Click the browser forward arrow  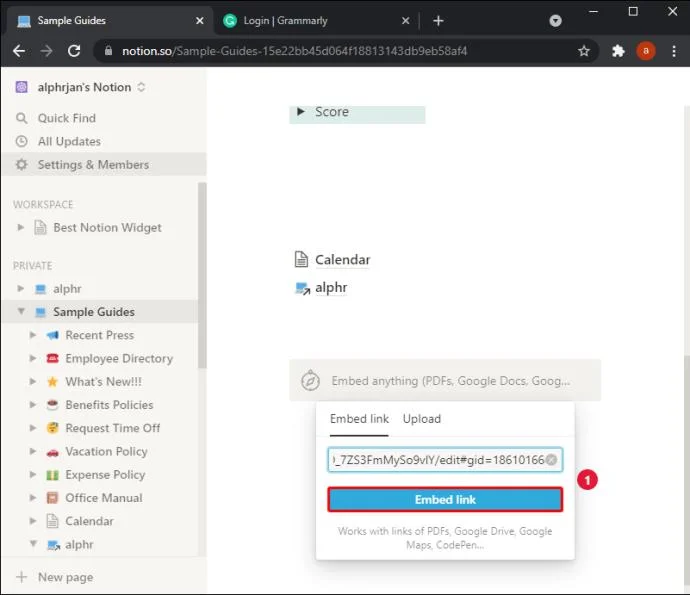pyautogui.click(x=46, y=51)
